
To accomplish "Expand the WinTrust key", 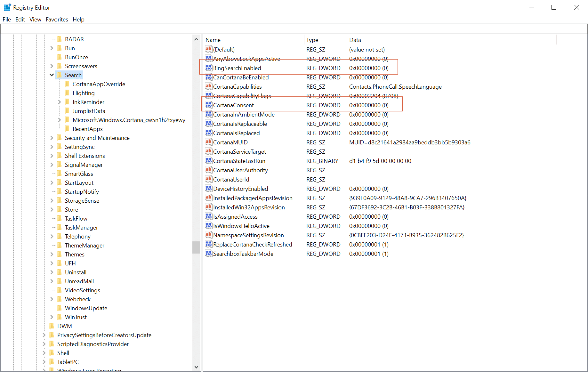I will point(52,317).
